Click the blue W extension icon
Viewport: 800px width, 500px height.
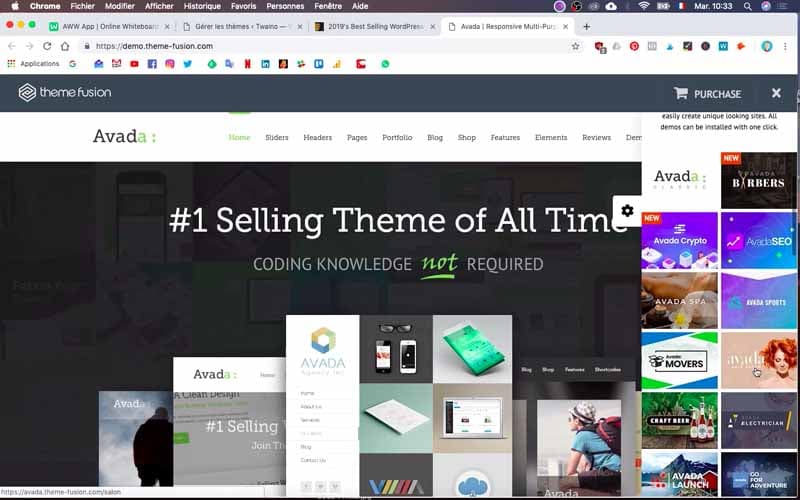[x=723, y=46]
